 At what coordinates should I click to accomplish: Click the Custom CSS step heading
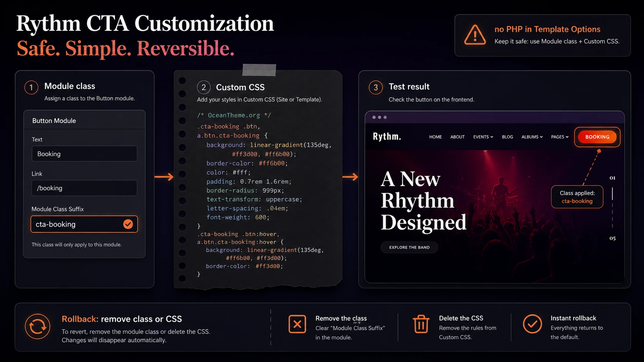[x=240, y=87]
